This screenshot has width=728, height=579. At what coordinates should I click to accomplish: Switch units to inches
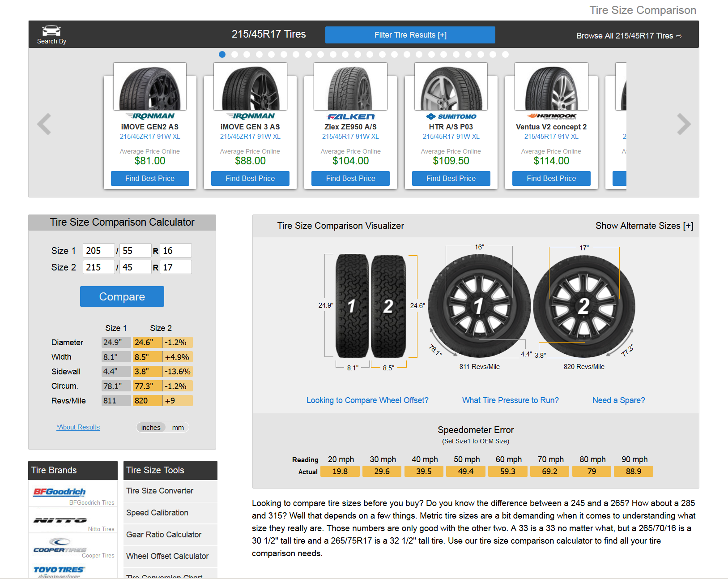(x=151, y=428)
